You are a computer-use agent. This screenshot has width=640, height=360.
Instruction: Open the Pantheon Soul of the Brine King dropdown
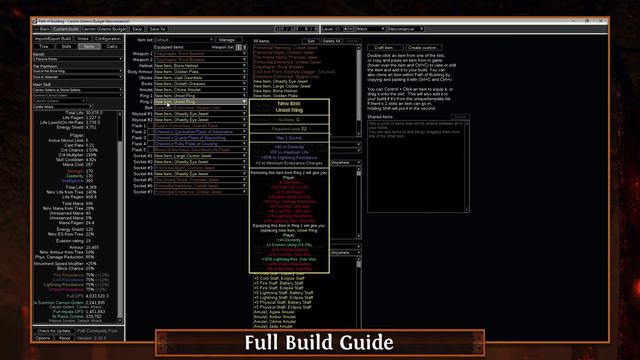pyautogui.click(x=78, y=71)
